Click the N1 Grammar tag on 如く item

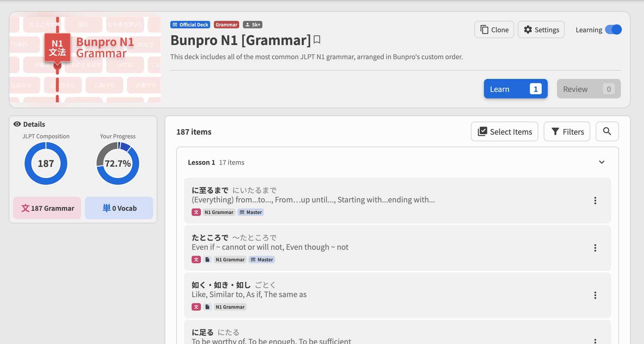(x=230, y=307)
